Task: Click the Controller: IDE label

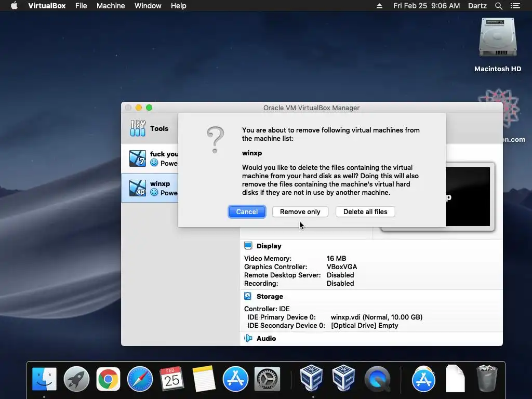Action: coord(267,309)
